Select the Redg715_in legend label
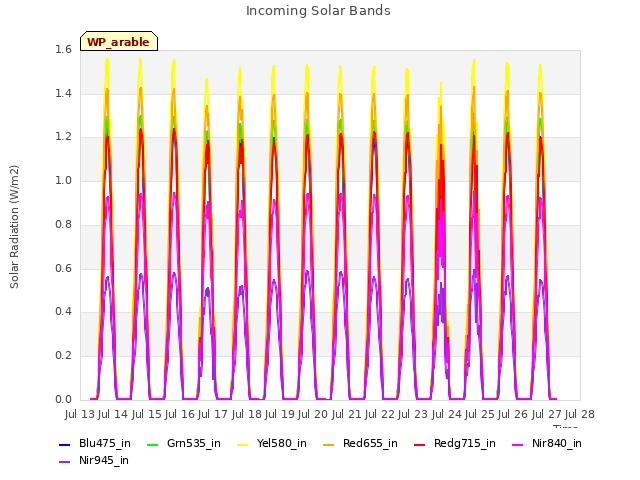Viewport: 640px width, 480px height. pos(464,444)
